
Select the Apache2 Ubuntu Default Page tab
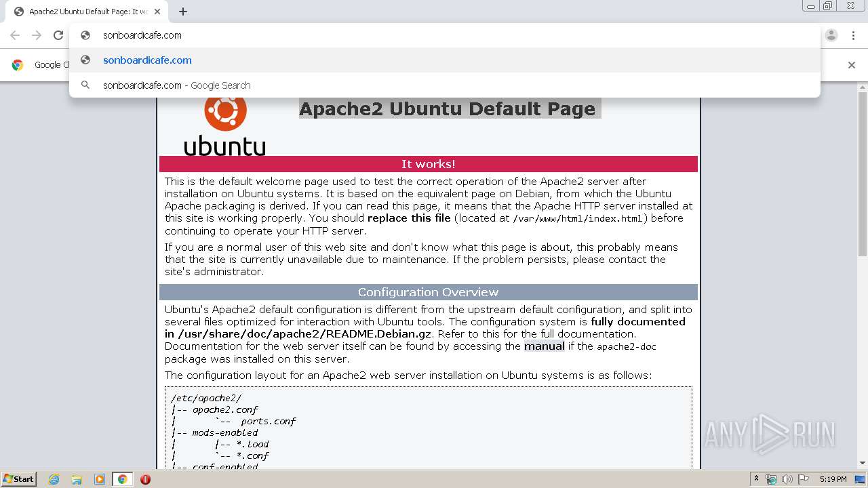click(x=87, y=12)
